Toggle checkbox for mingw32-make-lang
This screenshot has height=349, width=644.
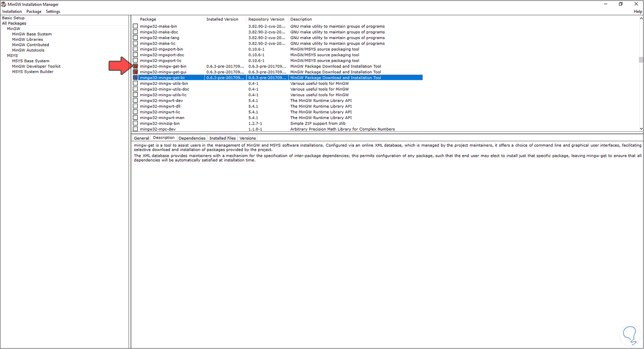tap(135, 38)
